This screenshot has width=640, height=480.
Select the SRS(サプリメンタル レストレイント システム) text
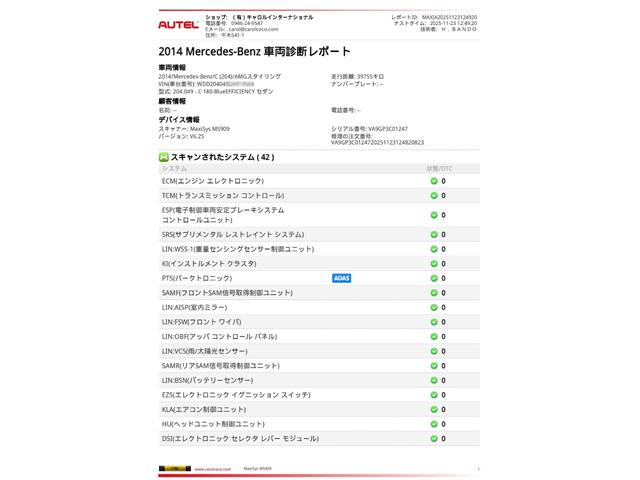click(x=233, y=235)
